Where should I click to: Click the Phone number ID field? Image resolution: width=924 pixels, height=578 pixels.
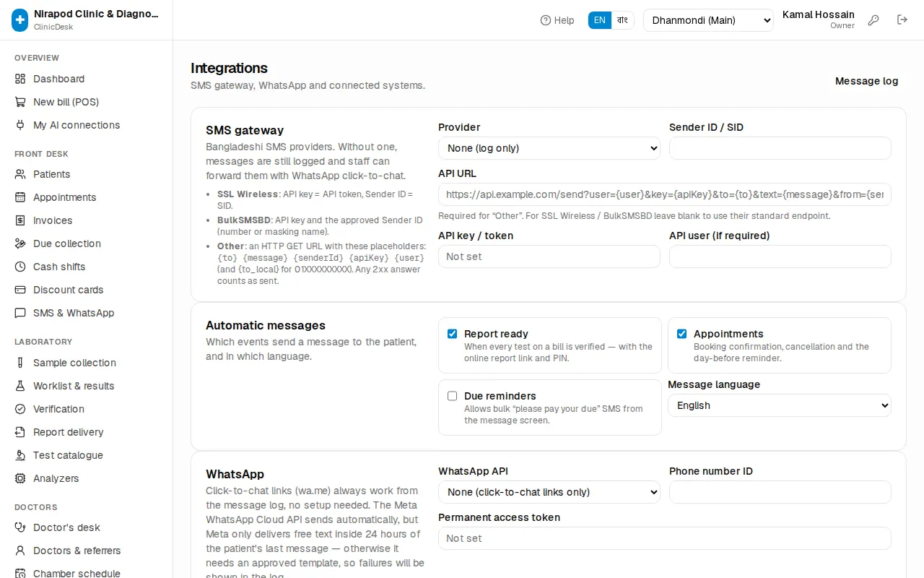pyautogui.click(x=780, y=492)
